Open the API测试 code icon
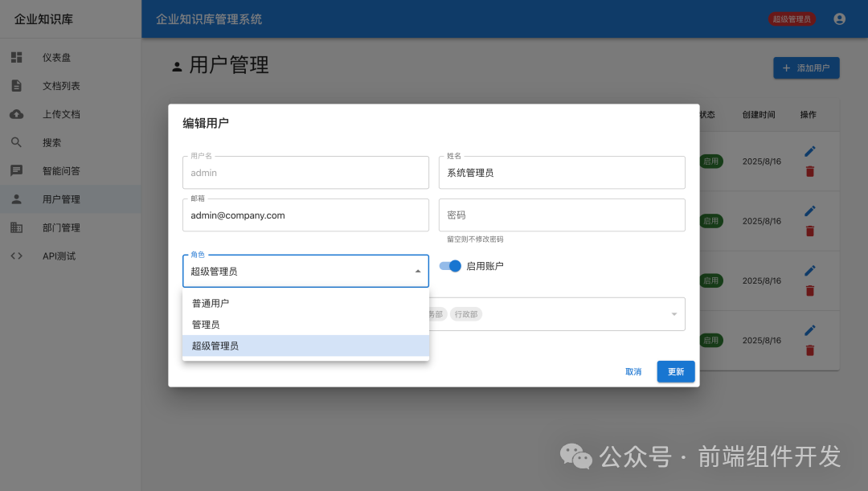The image size is (868, 491). [x=16, y=256]
